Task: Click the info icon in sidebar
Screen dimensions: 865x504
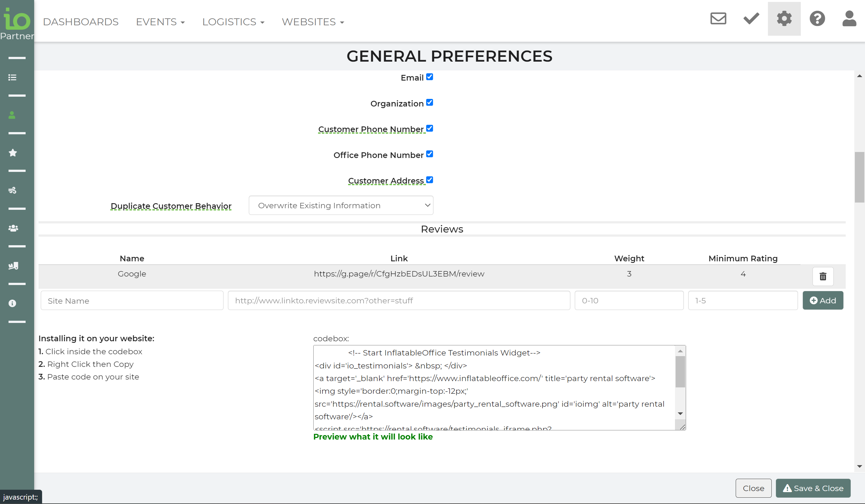Action: coord(12,303)
